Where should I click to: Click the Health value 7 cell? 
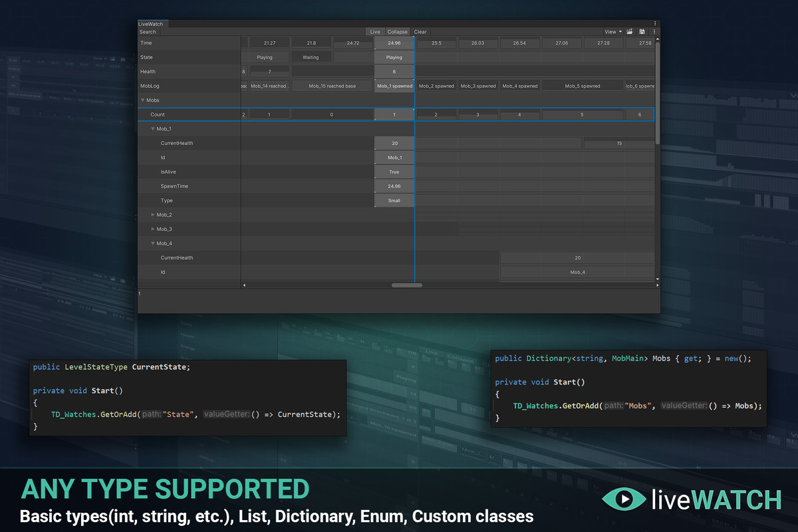click(x=269, y=72)
